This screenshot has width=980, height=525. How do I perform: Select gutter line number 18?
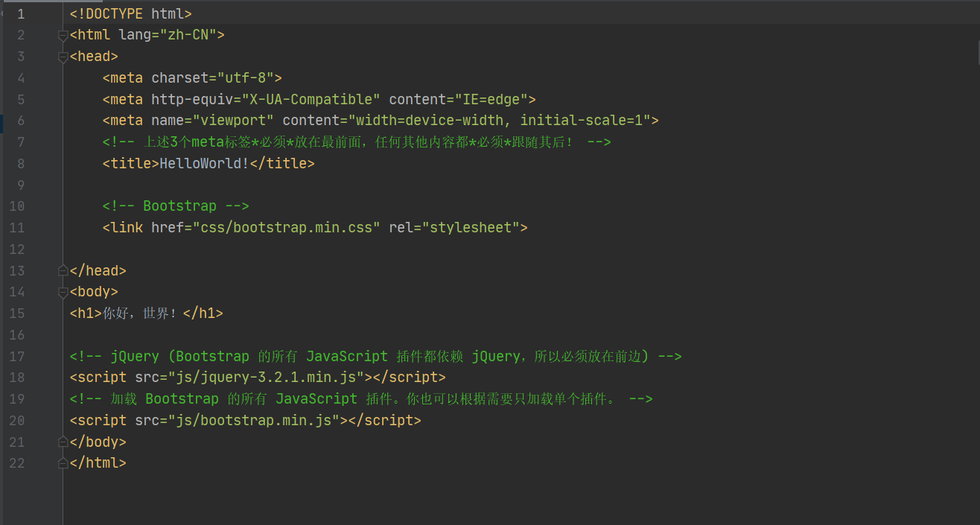pyautogui.click(x=17, y=378)
